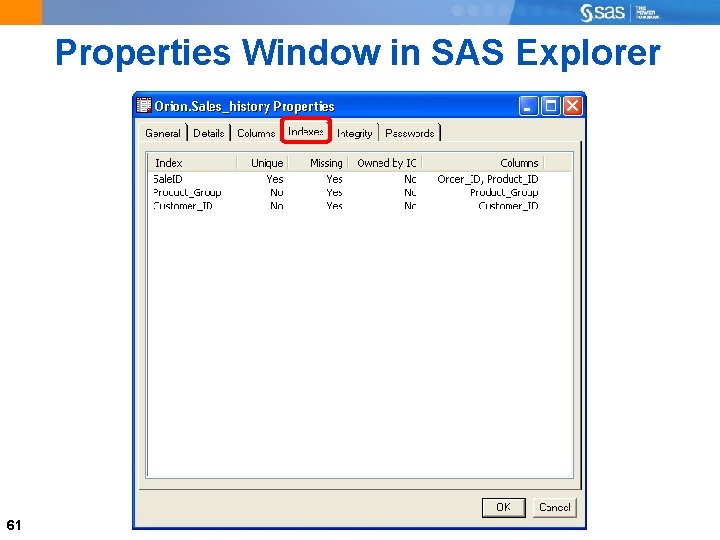The height and width of the screenshot is (540, 720).
Task: Select the Indexes tab
Action: (306, 131)
